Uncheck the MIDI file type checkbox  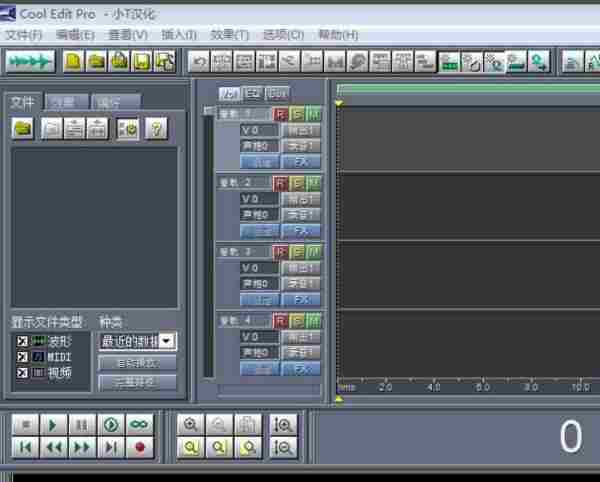(22, 357)
